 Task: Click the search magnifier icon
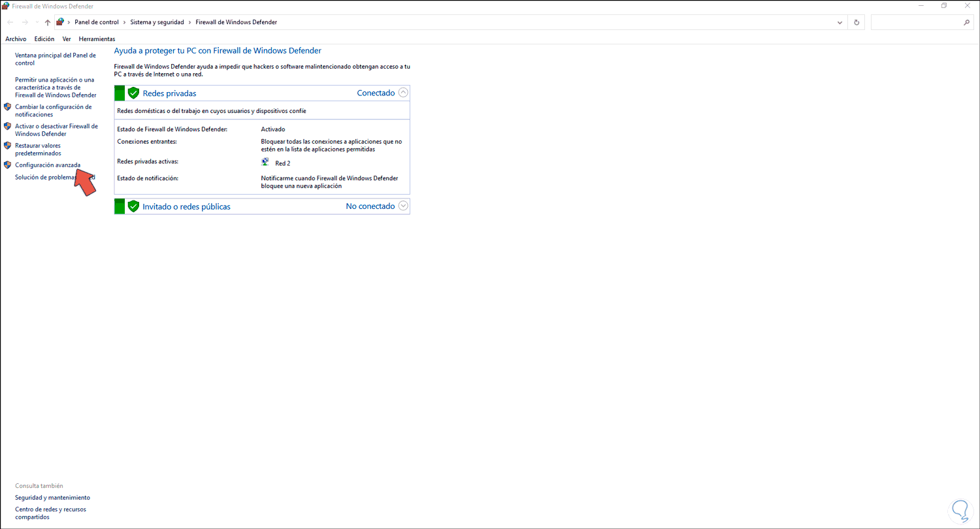click(x=967, y=22)
